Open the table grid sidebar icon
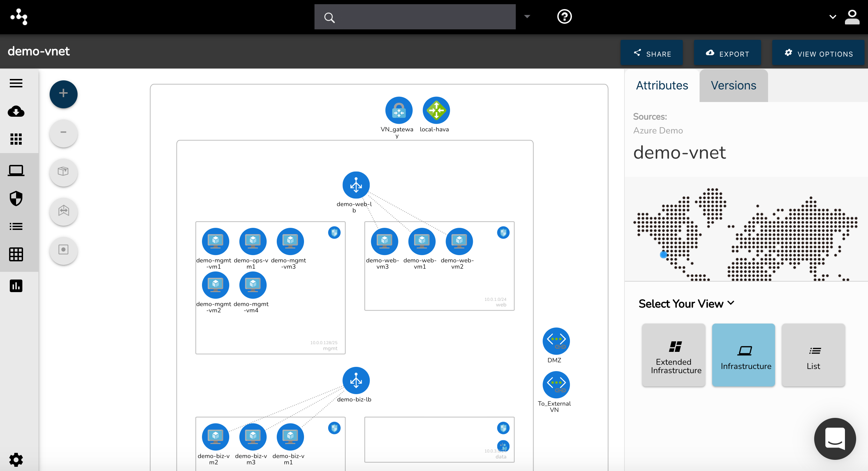Image resolution: width=868 pixels, height=471 pixels. pos(16,254)
